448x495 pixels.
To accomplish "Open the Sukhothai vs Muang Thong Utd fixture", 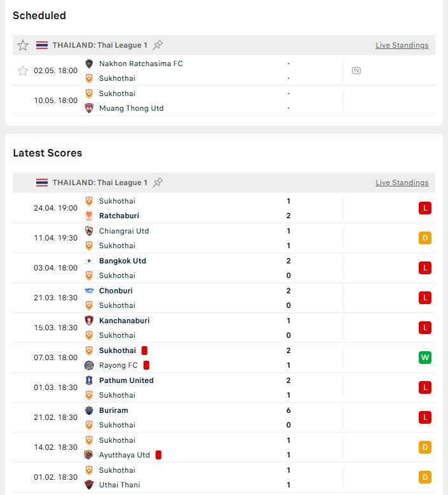I will [191, 101].
